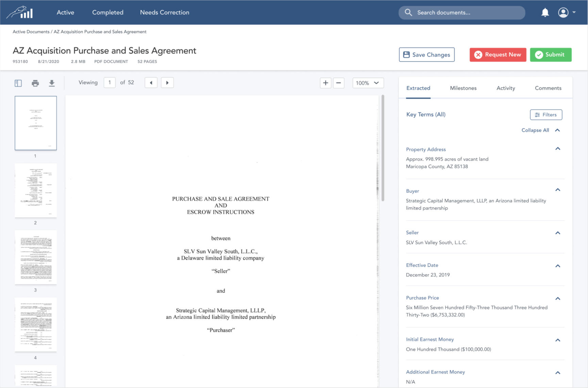Screen dimensions: 588x388
Task: Zoom in with the plus icon
Action: pos(325,83)
